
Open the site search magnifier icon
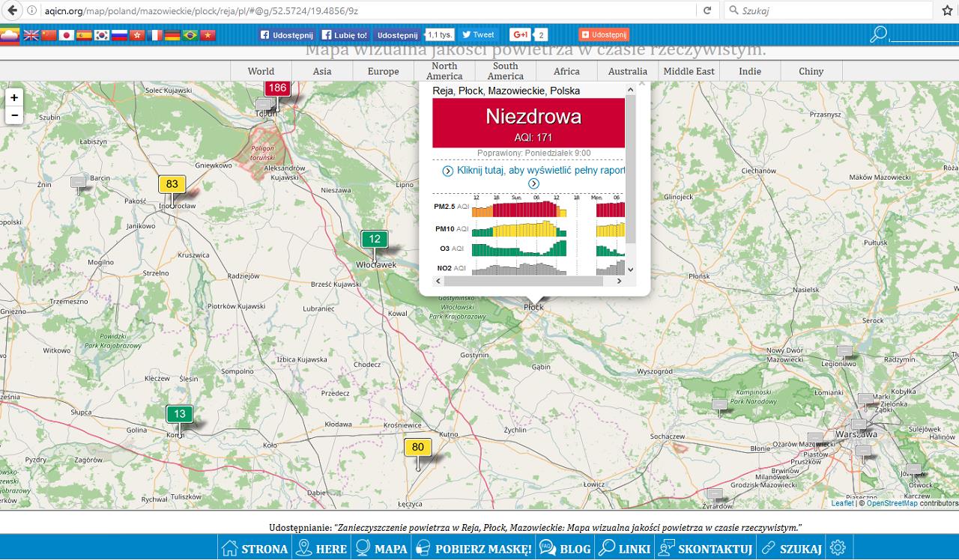click(x=879, y=34)
